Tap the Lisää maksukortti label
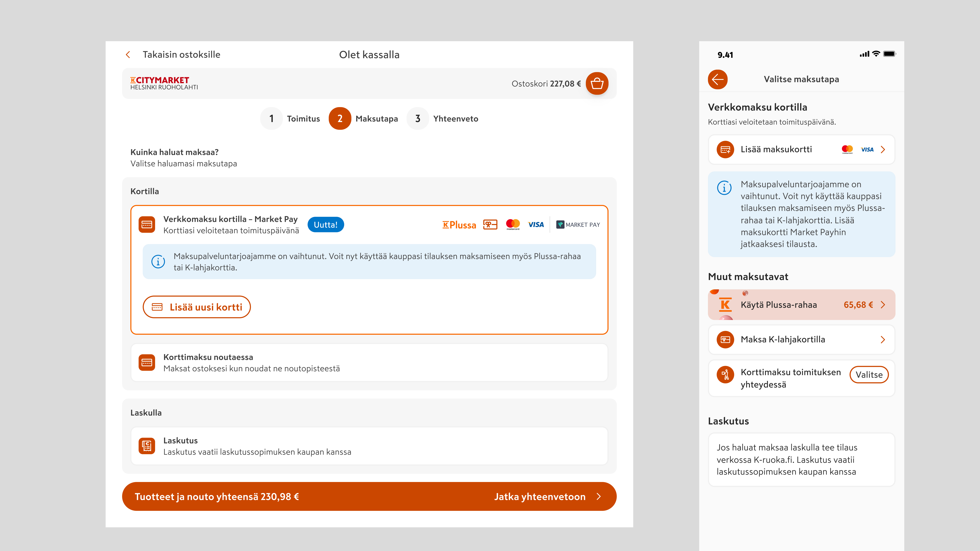This screenshot has width=980, height=551. point(776,150)
